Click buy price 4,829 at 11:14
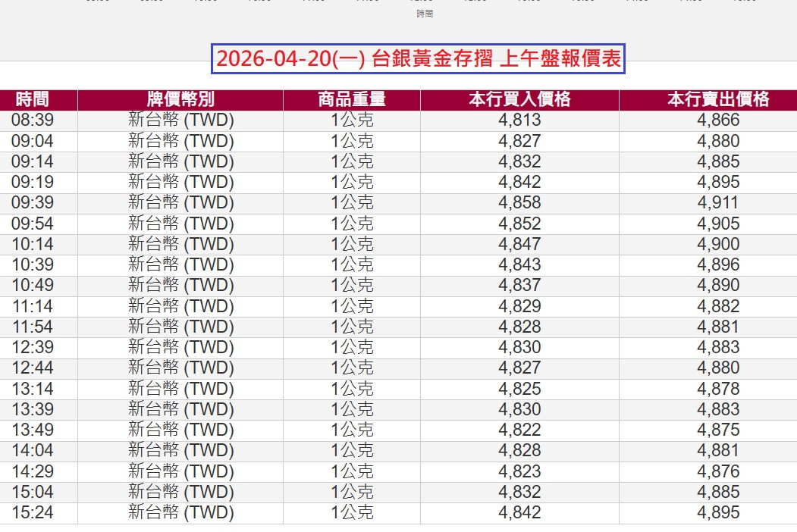Viewport: 797px width, 532px height. tap(519, 306)
